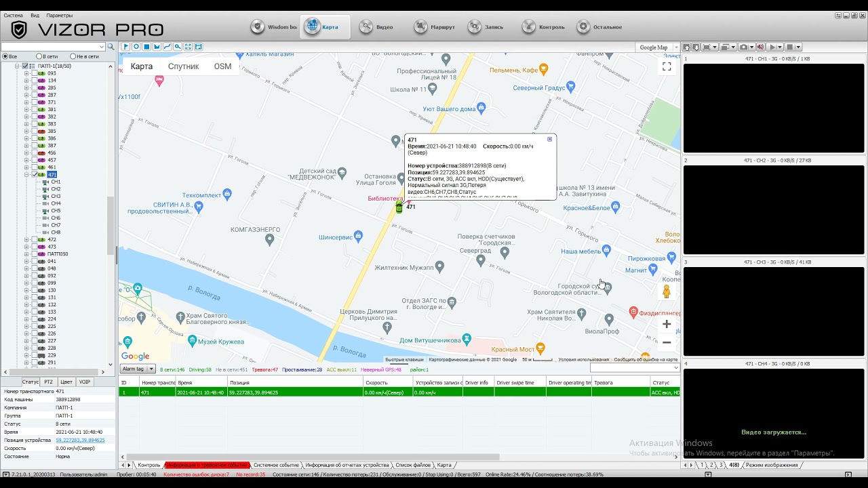Click the page down icon in video toolbar
868x488 pixels.
[x=696, y=47]
